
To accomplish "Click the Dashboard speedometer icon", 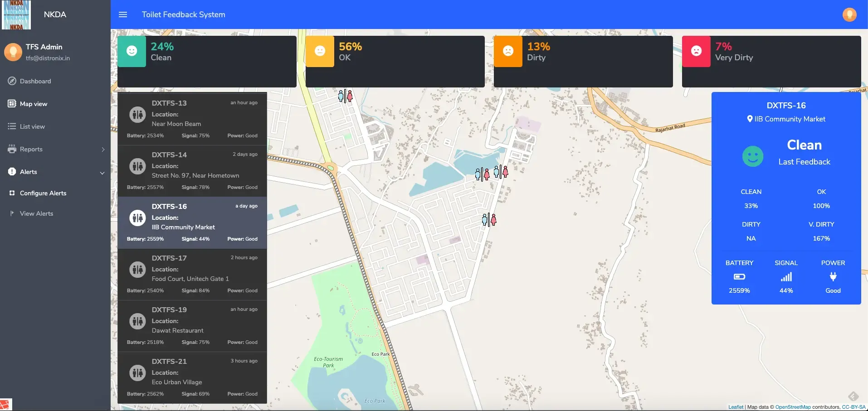I will [x=11, y=81].
